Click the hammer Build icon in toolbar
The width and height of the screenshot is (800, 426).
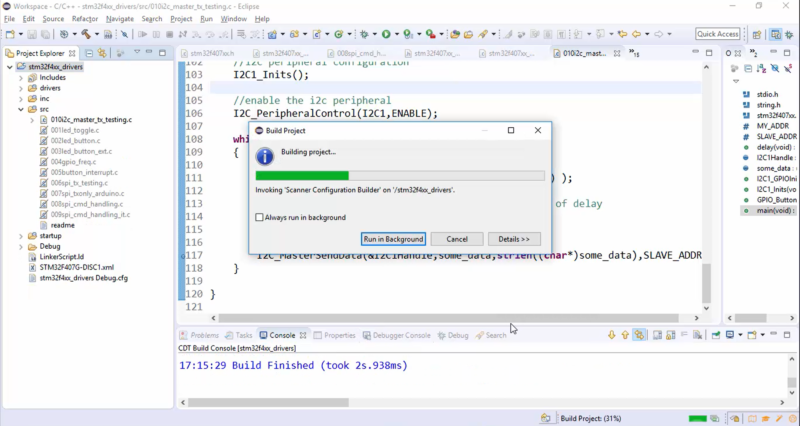[x=86, y=34]
